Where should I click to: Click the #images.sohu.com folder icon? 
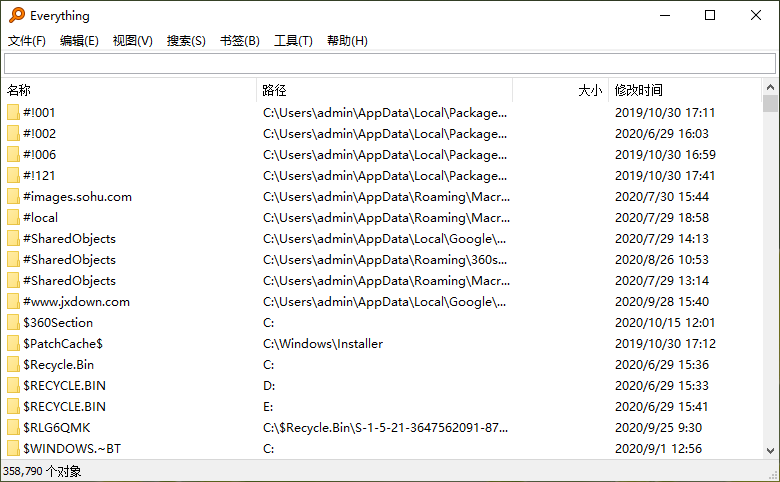click(x=13, y=197)
